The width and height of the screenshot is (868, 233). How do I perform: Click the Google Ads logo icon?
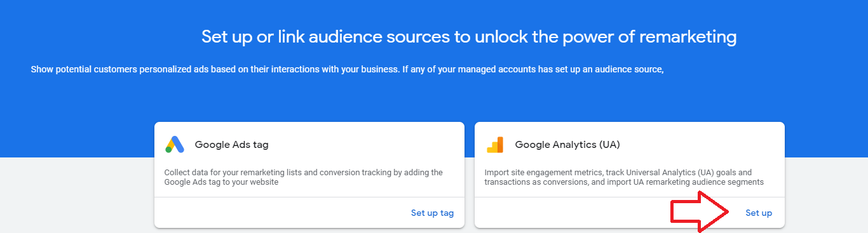coord(175,145)
